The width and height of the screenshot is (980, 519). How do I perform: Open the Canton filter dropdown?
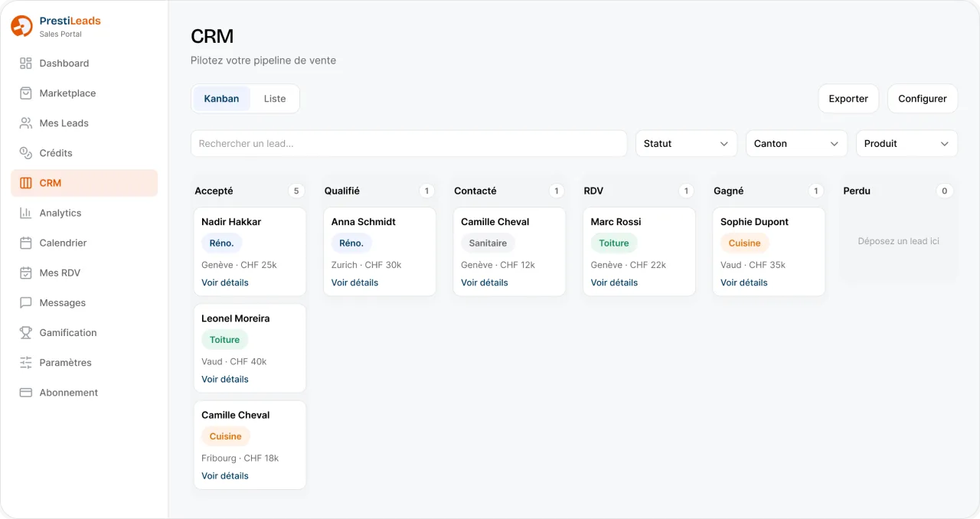coord(796,143)
